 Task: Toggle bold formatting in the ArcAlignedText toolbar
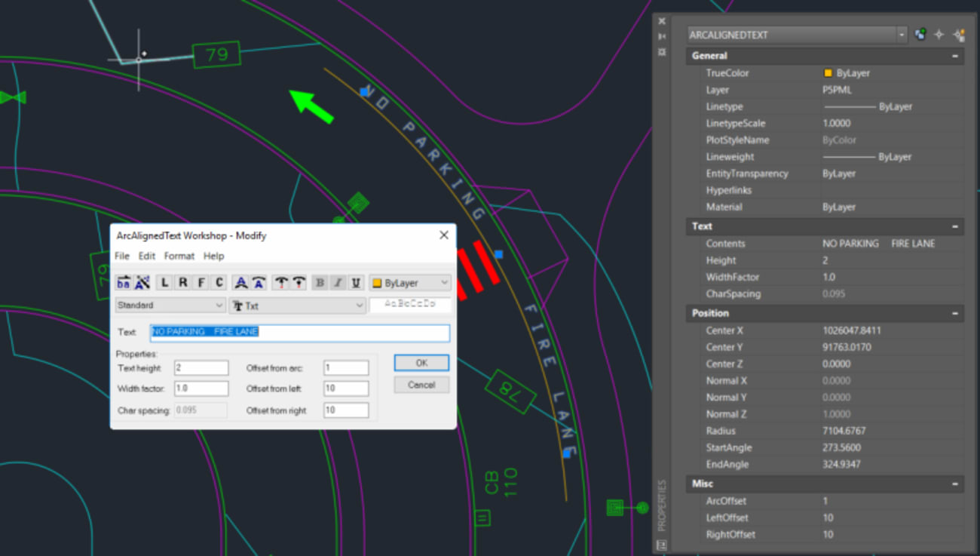click(320, 282)
